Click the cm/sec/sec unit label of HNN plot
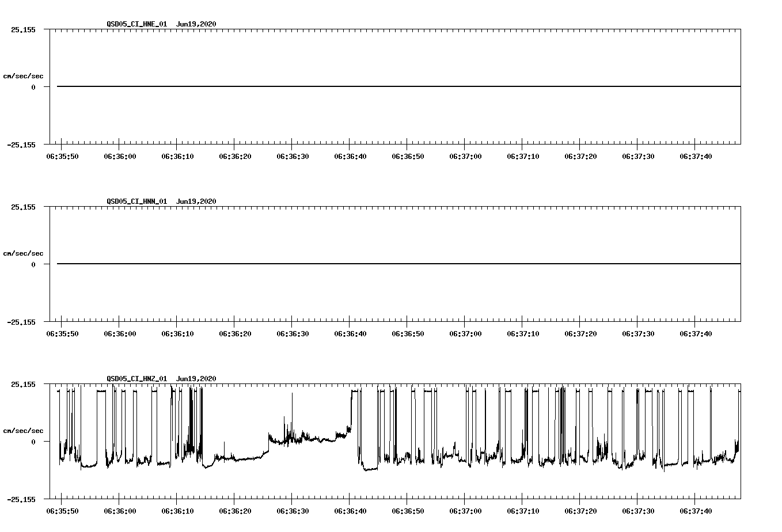Viewport: 782px width, 532px height. pyautogui.click(x=24, y=253)
